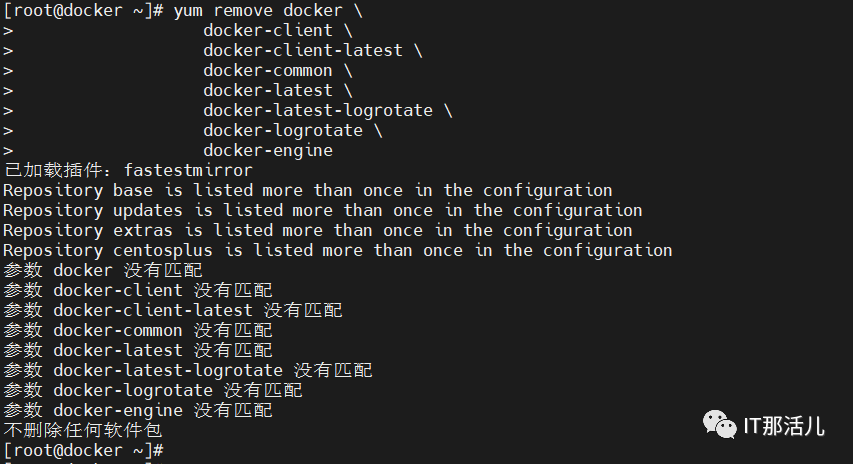Viewport: 853px width, 464px height.
Task: Click the "Repository base is listed" warning line
Action: tap(307, 190)
